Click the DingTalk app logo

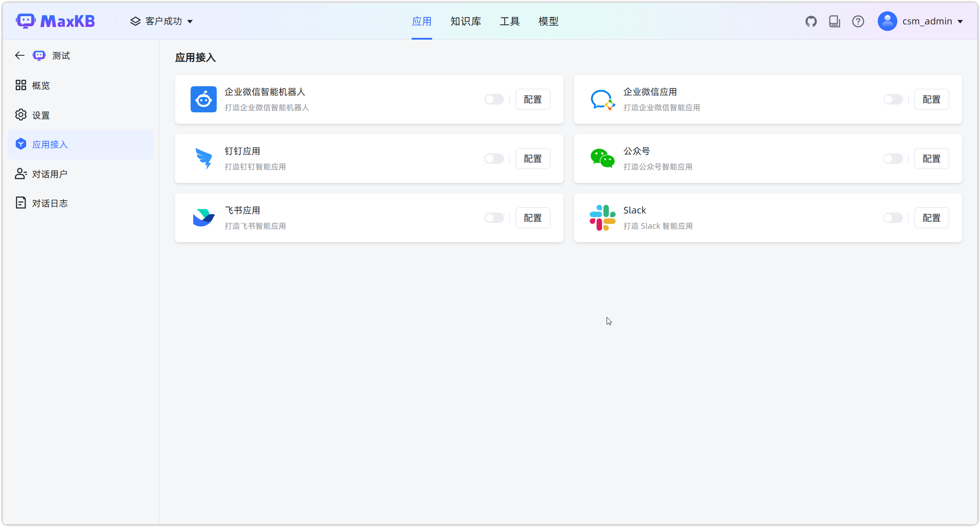pyautogui.click(x=203, y=159)
